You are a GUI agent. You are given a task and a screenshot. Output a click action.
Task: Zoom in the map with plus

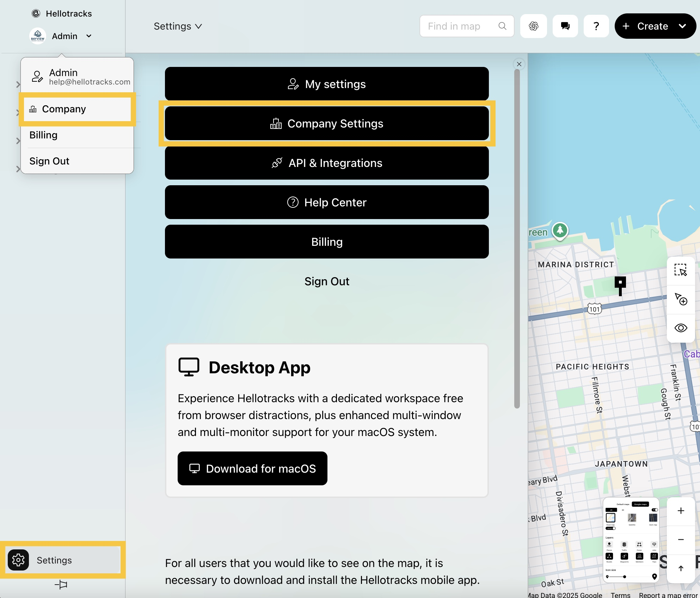(x=681, y=511)
